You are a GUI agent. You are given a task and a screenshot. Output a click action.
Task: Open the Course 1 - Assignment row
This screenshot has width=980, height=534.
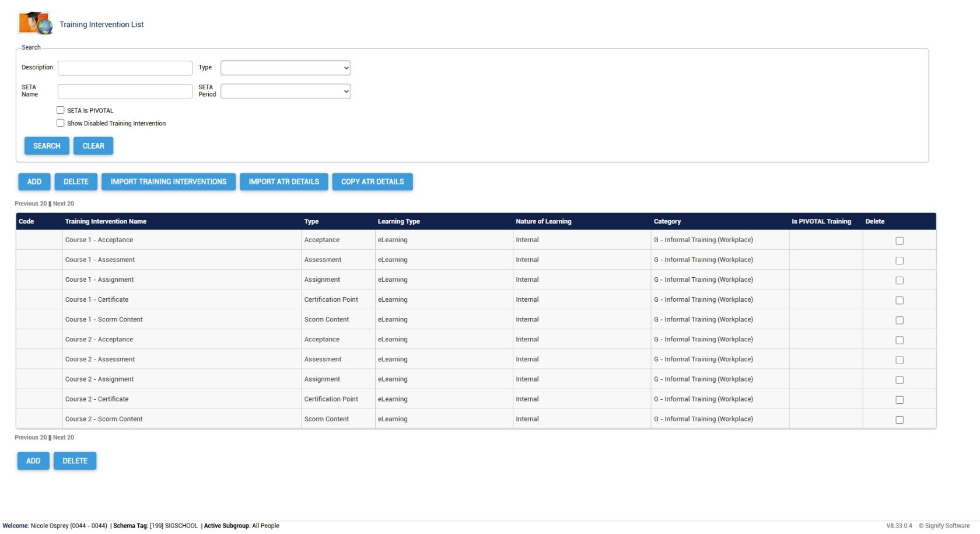(476, 280)
